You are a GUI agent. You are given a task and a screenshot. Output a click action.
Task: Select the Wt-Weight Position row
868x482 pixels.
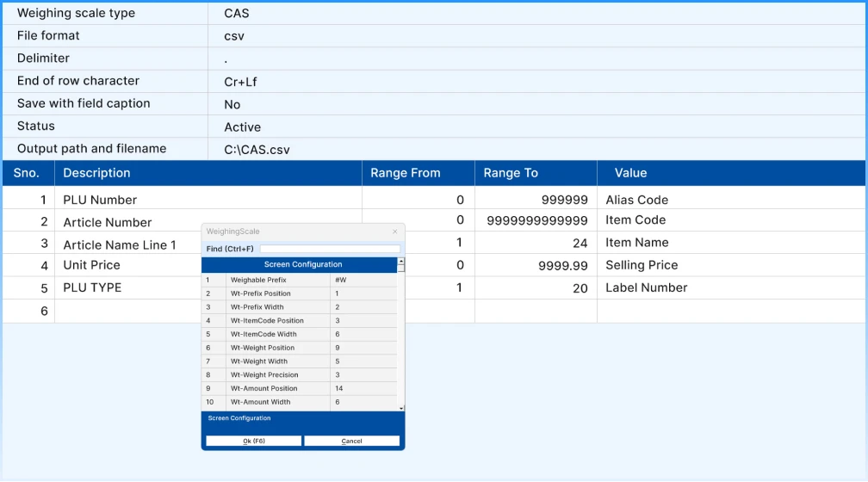[300, 348]
